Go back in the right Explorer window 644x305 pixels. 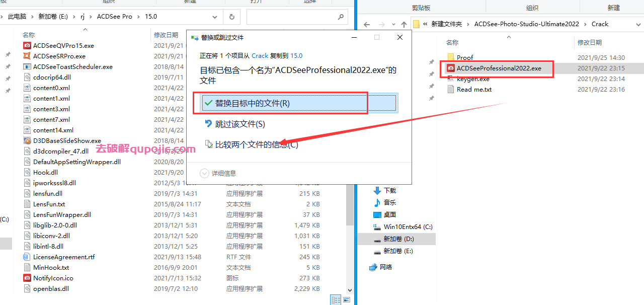pos(367,24)
